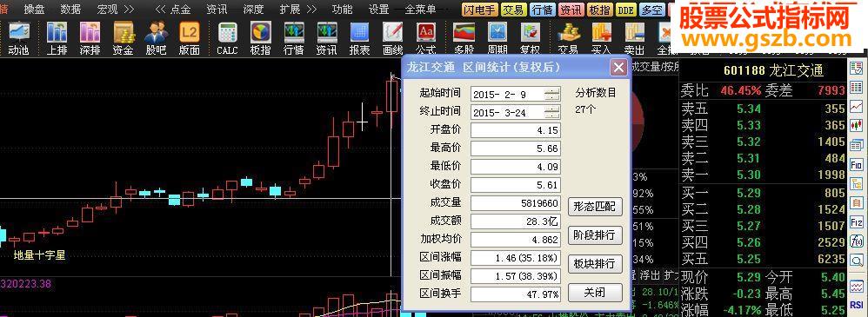Open the 数据 menu

pos(70,10)
